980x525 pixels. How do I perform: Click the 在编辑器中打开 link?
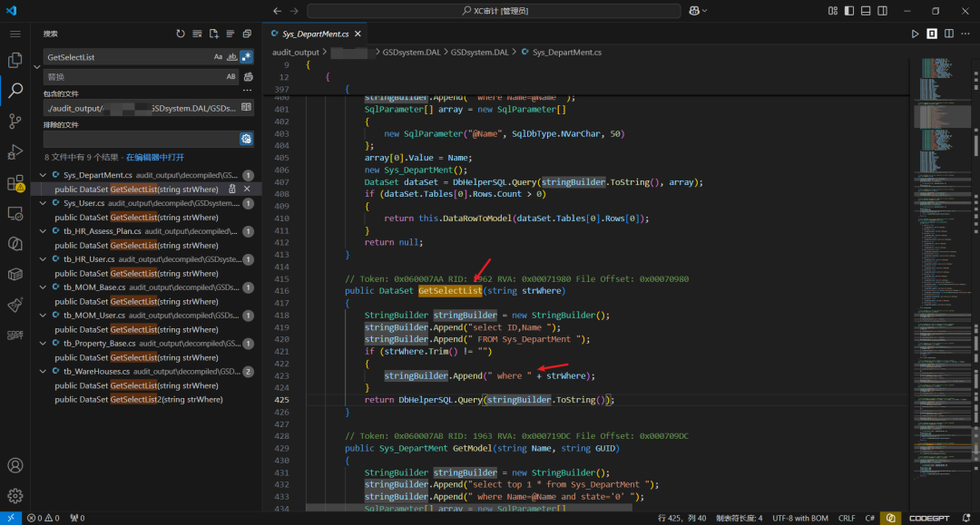(155, 157)
